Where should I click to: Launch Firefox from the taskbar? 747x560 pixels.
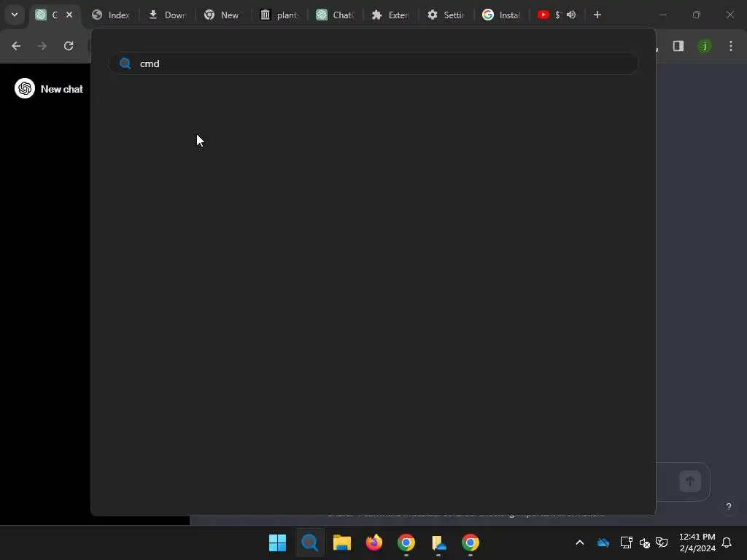374,542
